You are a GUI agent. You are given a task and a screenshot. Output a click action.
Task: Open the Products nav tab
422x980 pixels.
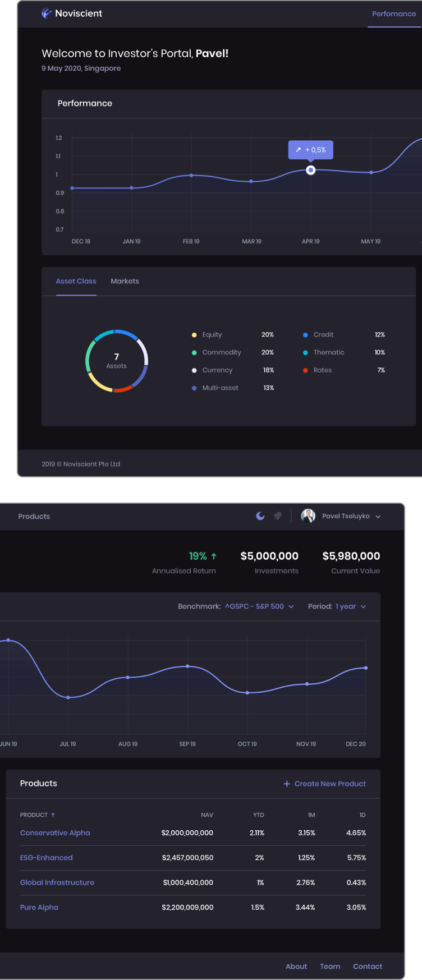click(34, 516)
